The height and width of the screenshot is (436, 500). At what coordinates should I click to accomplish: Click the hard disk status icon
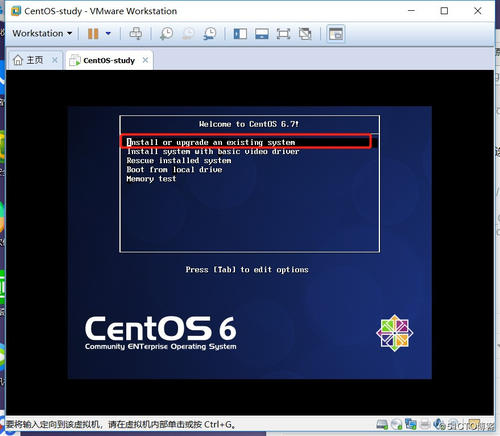(382, 424)
